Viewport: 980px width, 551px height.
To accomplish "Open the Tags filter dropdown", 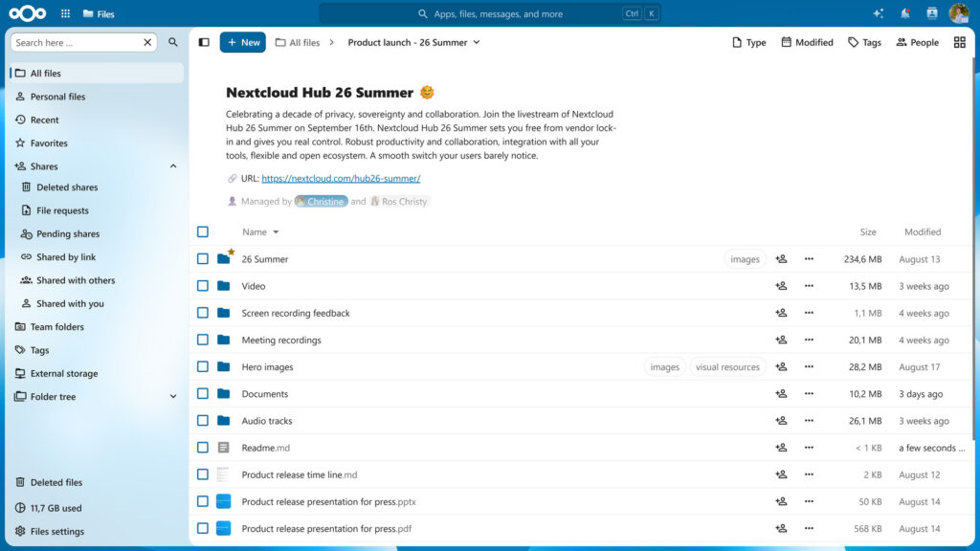I will 864,42.
